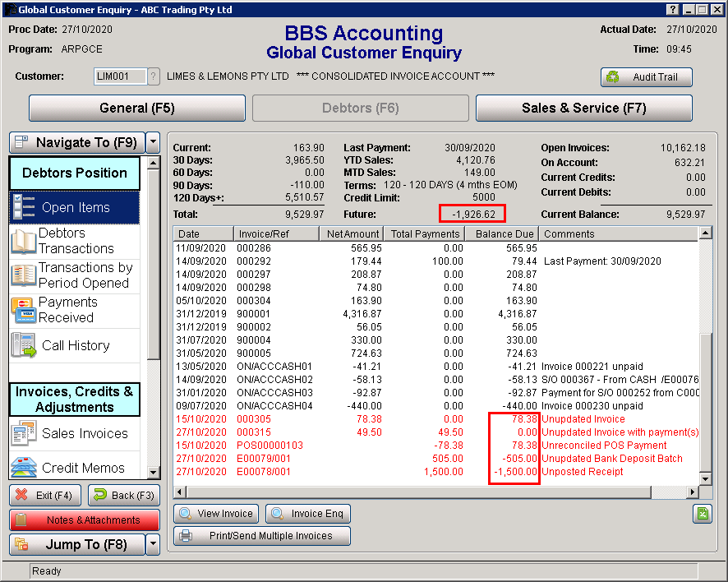Screen dimensions: 728x582
Task: Open Notes & Attachments red button
Action: tap(85, 520)
